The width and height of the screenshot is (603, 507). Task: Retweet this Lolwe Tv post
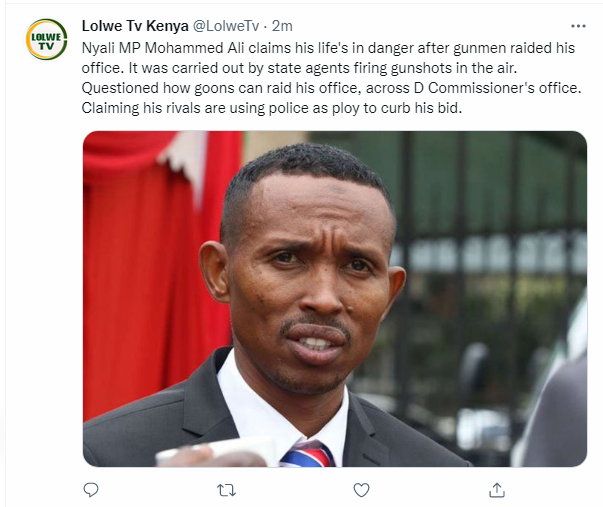[226, 490]
